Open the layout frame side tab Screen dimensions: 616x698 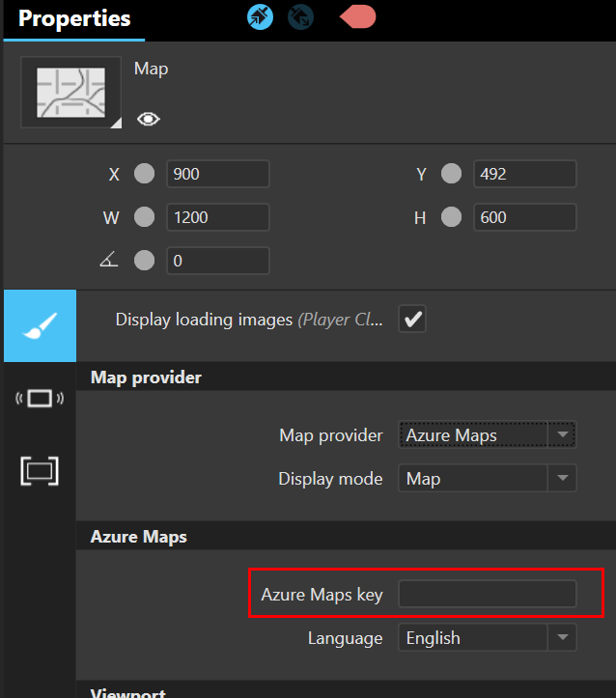click(x=39, y=471)
